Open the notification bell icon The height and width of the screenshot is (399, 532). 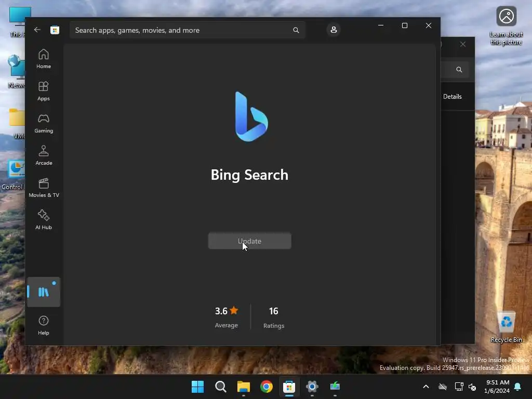518,387
